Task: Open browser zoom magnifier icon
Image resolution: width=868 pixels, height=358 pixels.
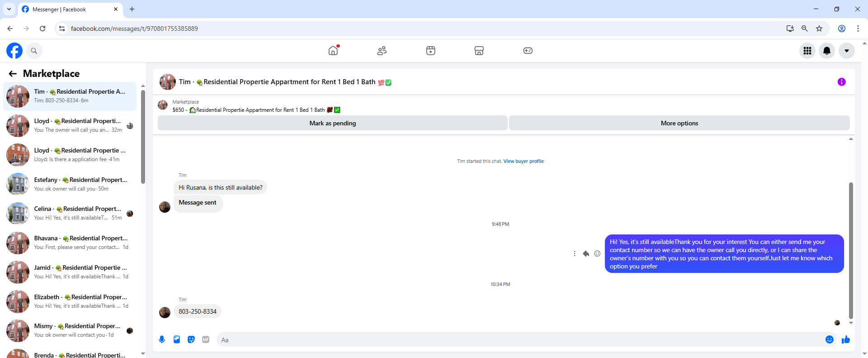Action: coord(805,29)
